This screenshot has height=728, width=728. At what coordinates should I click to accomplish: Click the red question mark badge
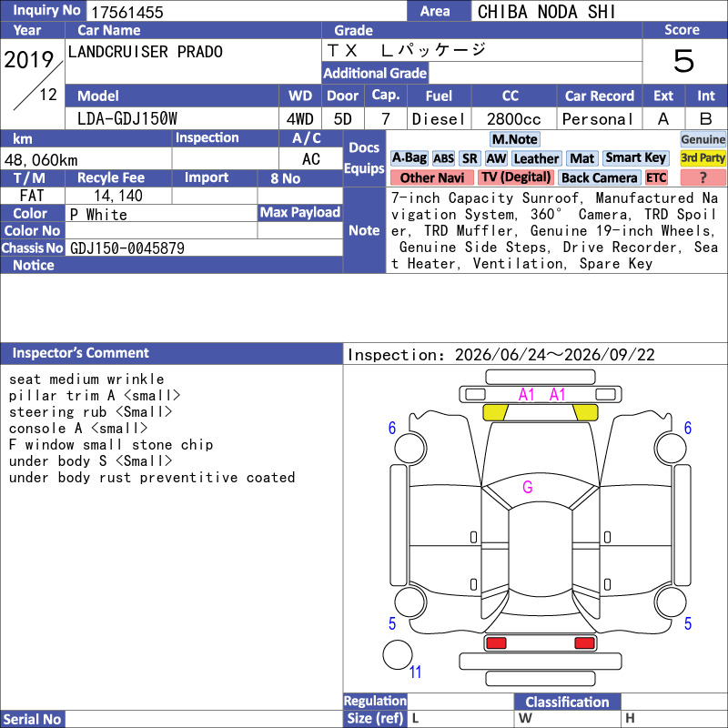coord(703,177)
